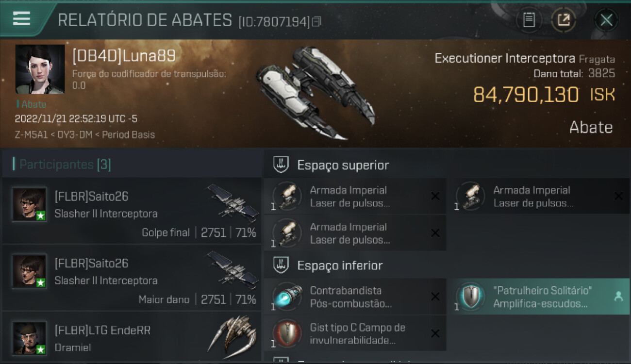
Task: Close the kill report window
Action: coord(606,20)
